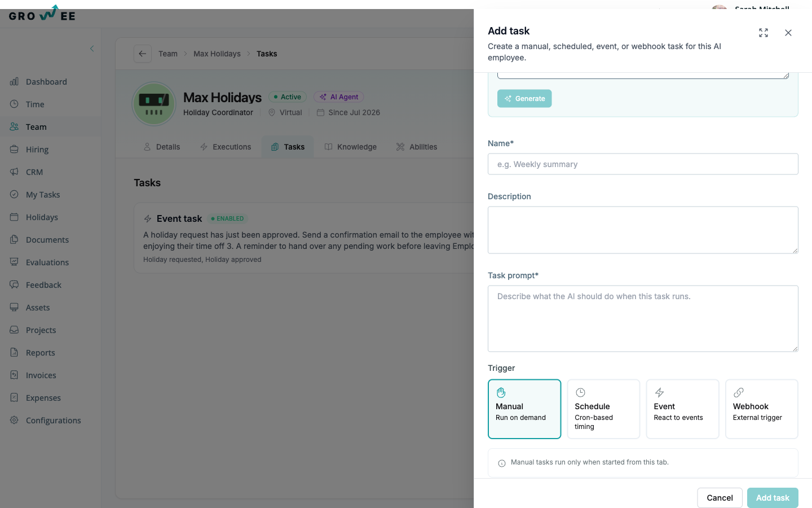Screen dimensions: 812x508
Task: Select the Manual trigger option
Action: (524, 409)
